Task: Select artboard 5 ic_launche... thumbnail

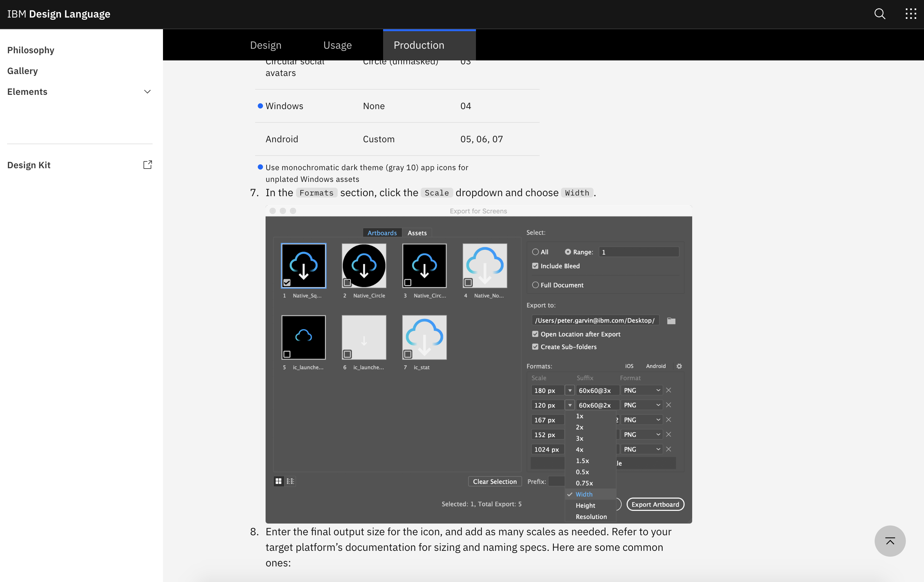Action: (x=304, y=337)
